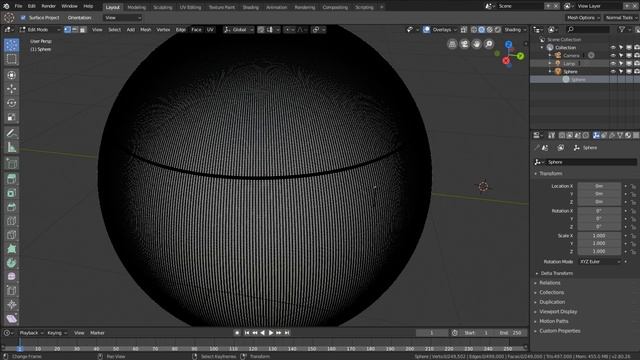Open the Render menu
The height and width of the screenshot is (360, 640).
pyautogui.click(x=48, y=7)
